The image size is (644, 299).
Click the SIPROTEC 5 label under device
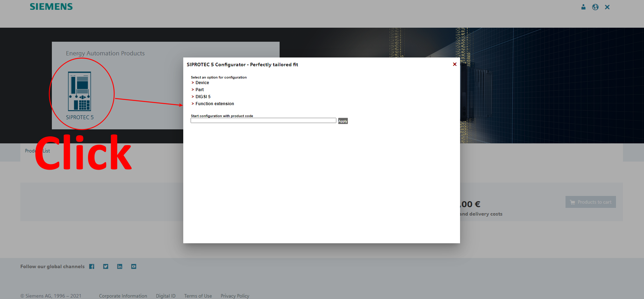(x=80, y=117)
